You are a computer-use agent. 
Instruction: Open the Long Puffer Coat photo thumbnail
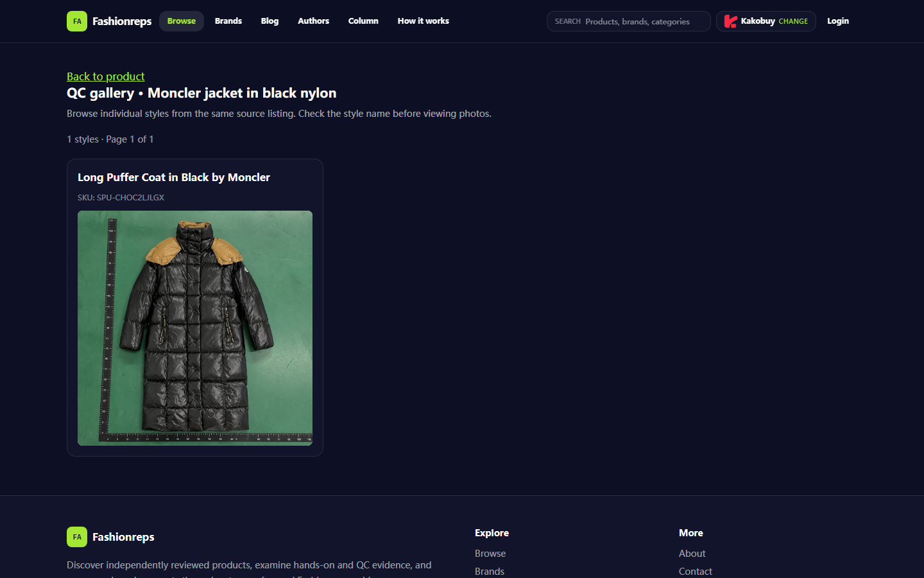195,328
